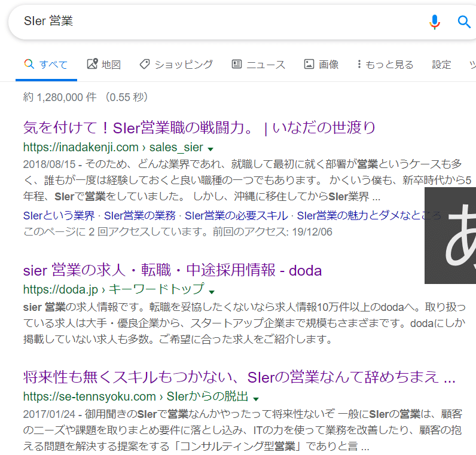This screenshot has height=455, width=476.
Task: Click the newspaper icon beside ニュース
Action: coord(236,64)
